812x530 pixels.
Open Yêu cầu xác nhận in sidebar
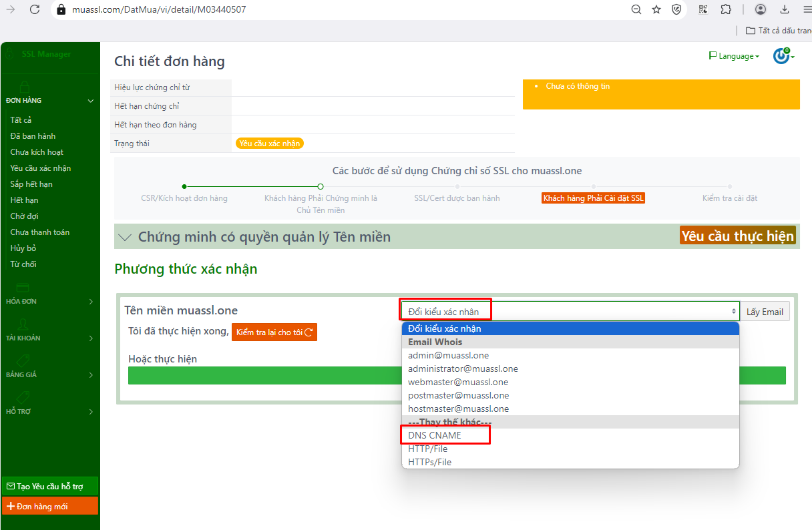pyautogui.click(x=41, y=168)
